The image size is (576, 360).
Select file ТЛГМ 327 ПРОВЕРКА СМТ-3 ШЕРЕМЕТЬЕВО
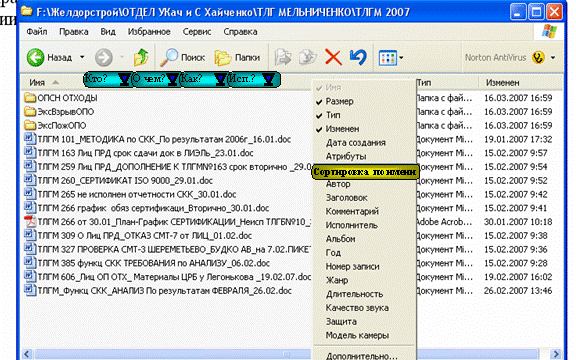tap(174, 249)
